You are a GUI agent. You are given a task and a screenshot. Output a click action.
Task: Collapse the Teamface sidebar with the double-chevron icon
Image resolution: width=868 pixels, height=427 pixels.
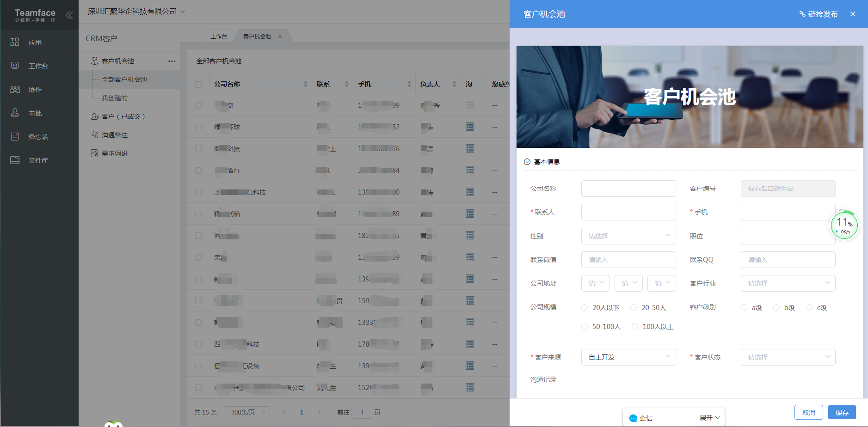coord(69,15)
